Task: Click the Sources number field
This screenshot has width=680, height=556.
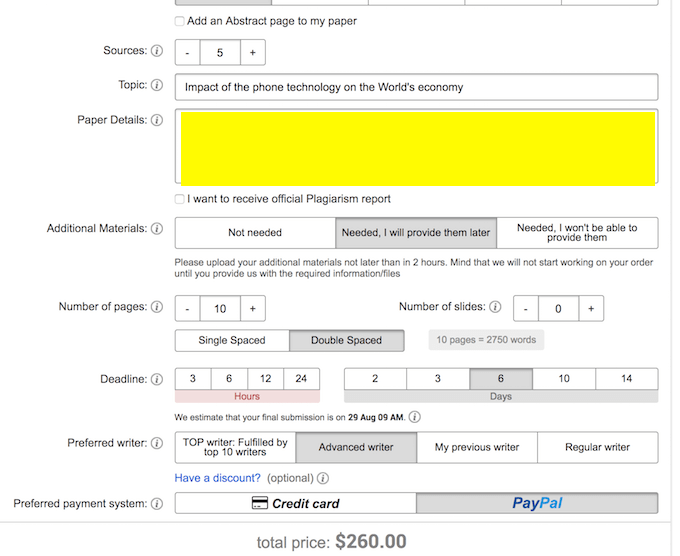Action: pos(220,52)
